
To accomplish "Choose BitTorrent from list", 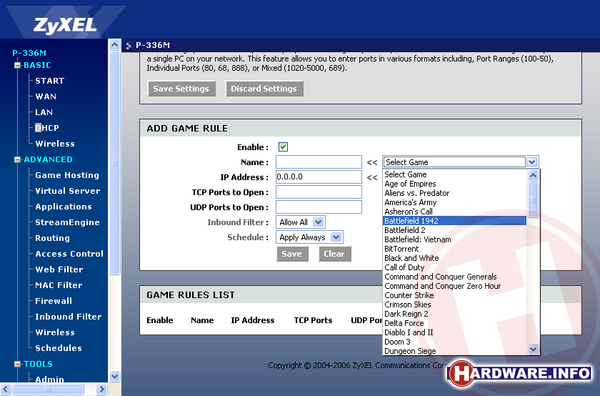I will pyautogui.click(x=455, y=249).
